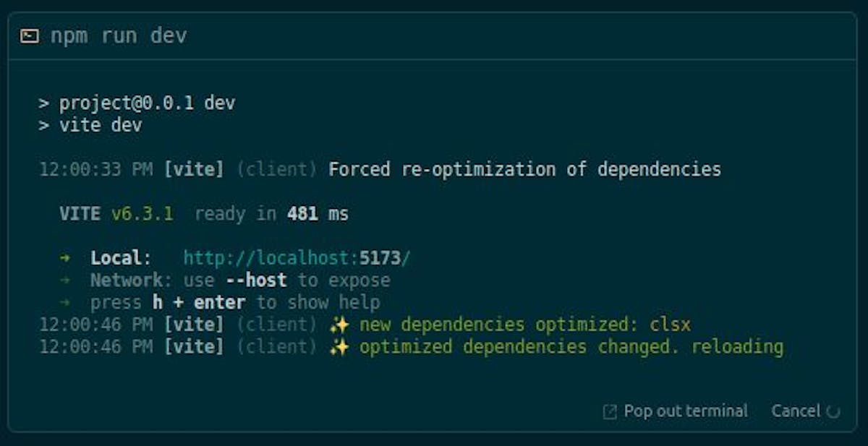Cancel the running npm command

click(x=795, y=411)
